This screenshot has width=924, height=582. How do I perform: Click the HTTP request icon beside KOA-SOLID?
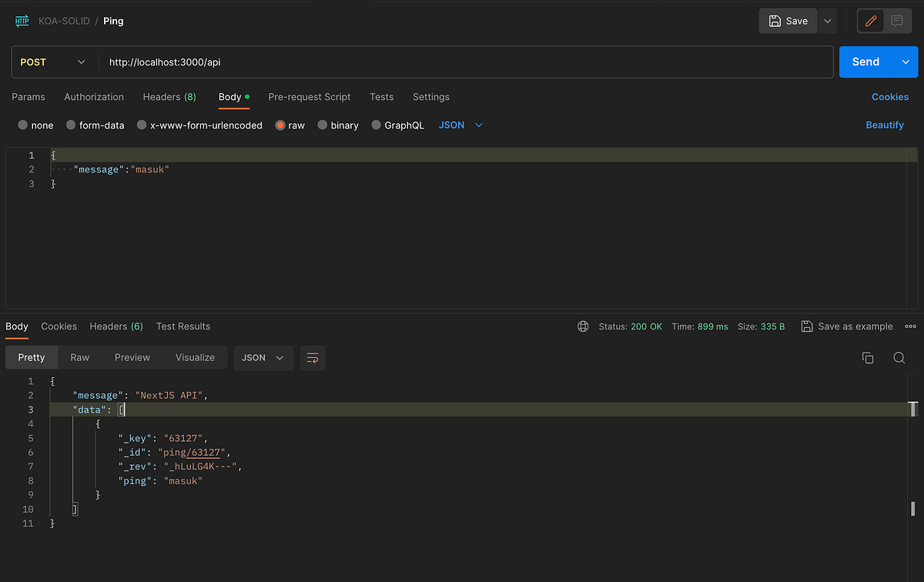pyautogui.click(x=20, y=21)
